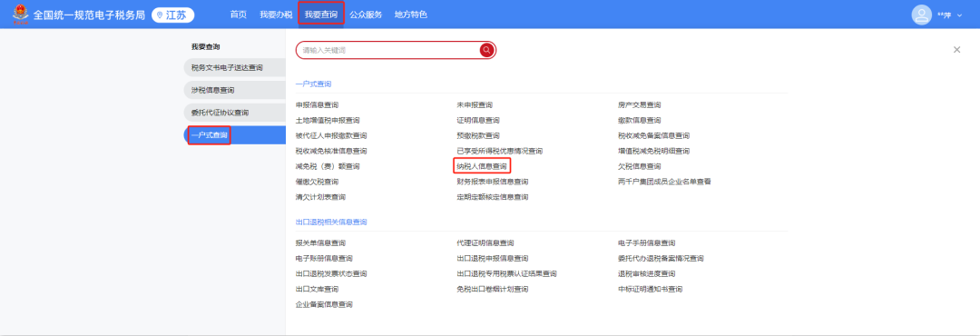Image resolution: width=980 pixels, height=336 pixels.
Task: Open 我要办税 menu
Action: point(276,15)
